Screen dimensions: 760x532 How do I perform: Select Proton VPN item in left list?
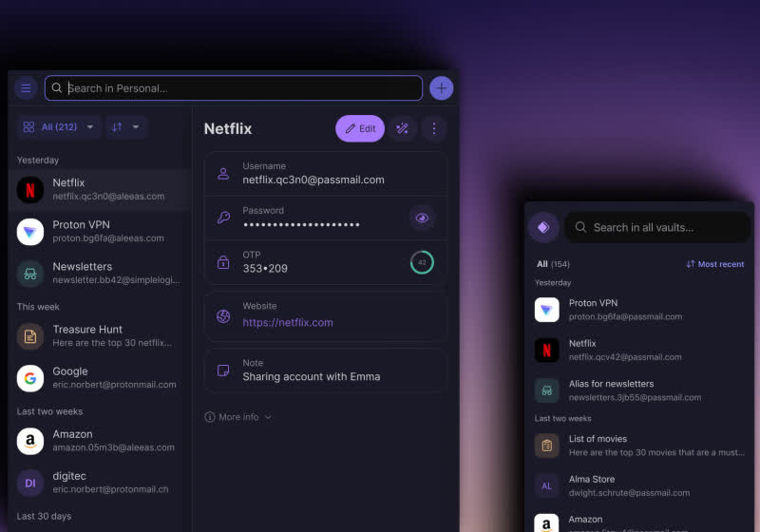[x=100, y=232]
